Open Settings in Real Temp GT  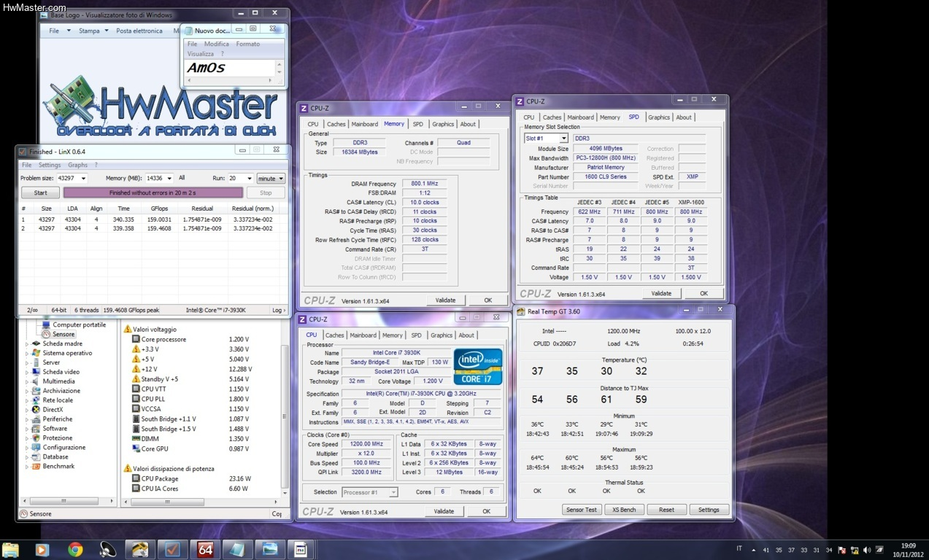click(x=709, y=510)
